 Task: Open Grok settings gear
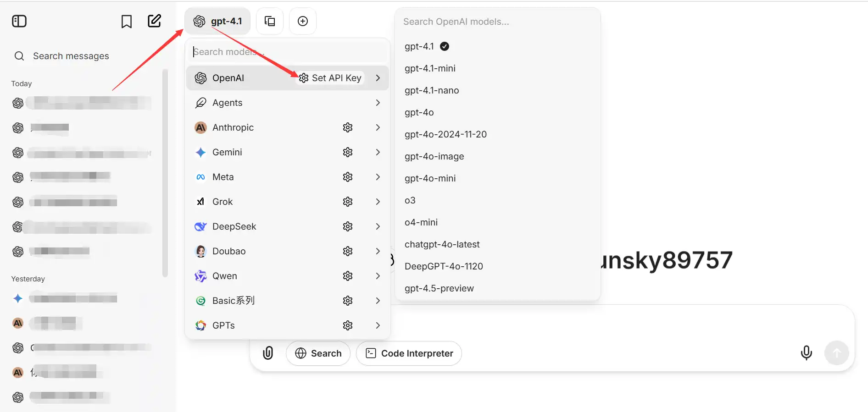click(348, 202)
